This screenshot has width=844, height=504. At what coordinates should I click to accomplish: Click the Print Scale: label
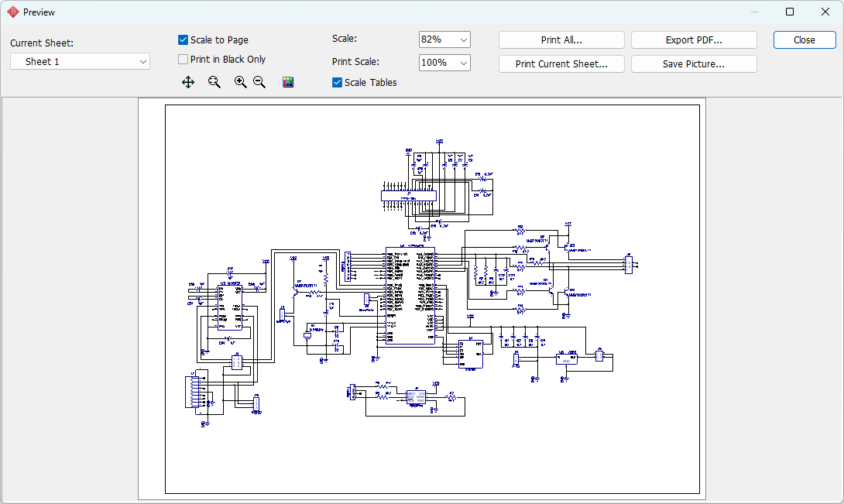pos(355,61)
